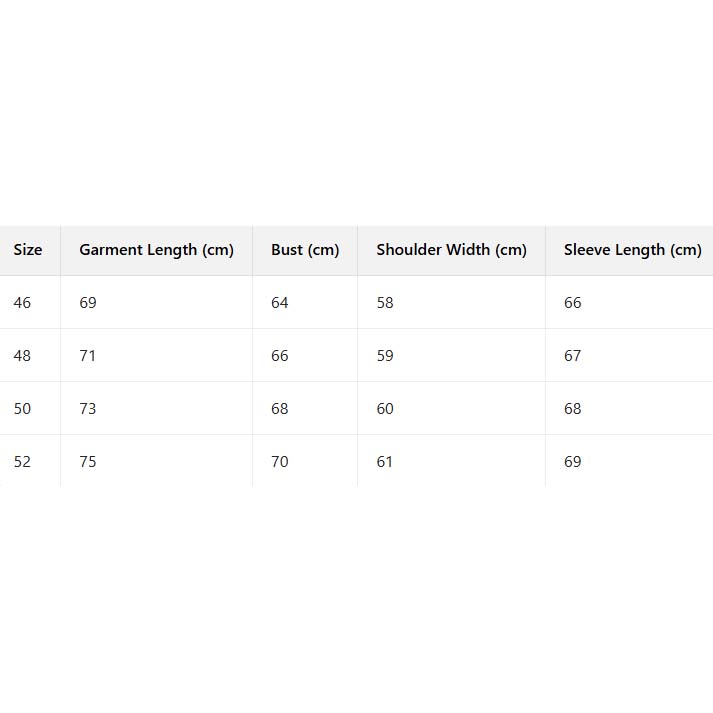Select size 48 in the Size column
Image resolution: width=713 pixels, height=713 pixels.
(22, 356)
